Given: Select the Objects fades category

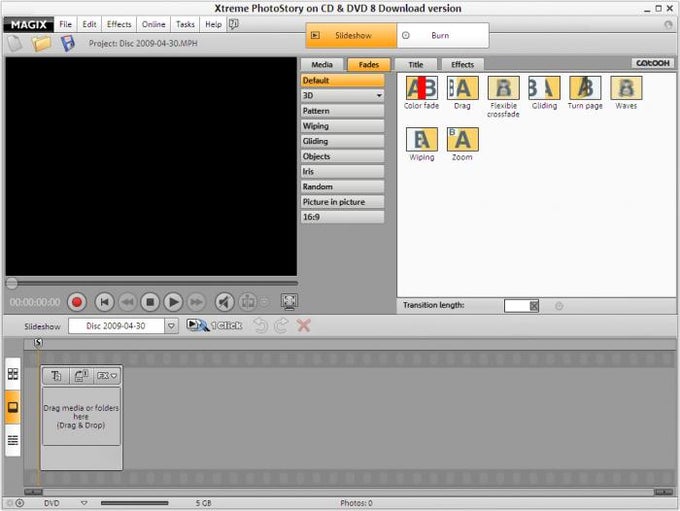Looking at the screenshot, I should (x=342, y=156).
